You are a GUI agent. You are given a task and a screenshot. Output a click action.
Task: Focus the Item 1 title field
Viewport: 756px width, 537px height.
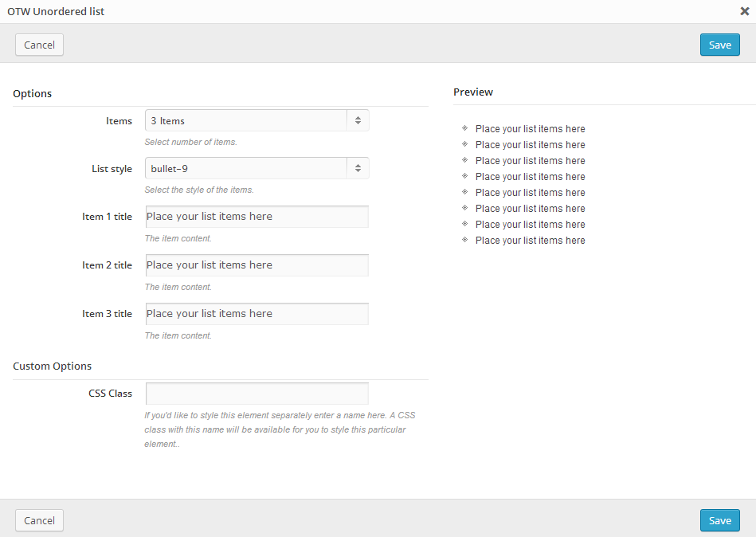(257, 217)
